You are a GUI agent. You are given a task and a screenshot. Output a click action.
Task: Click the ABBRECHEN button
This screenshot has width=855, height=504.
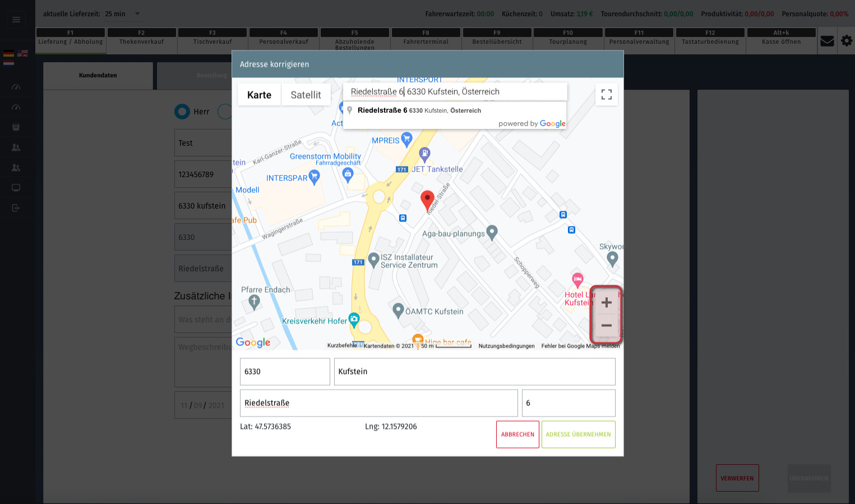click(x=517, y=434)
